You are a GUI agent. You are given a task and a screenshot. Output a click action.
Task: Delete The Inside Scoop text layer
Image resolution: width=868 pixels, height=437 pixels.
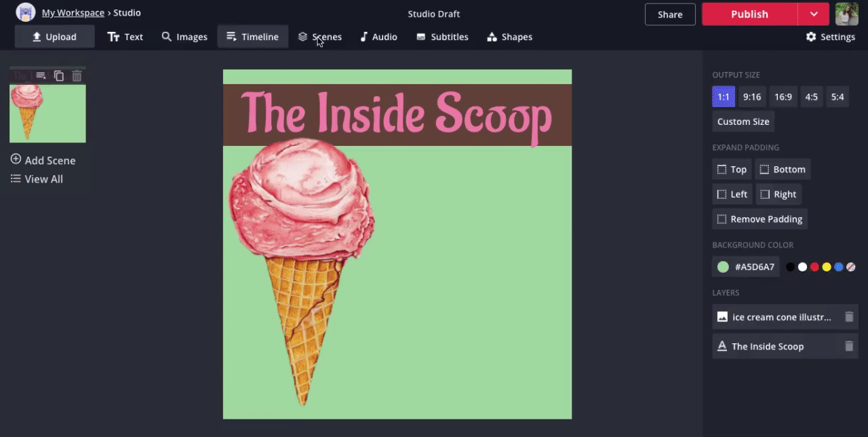click(x=849, y=346)
